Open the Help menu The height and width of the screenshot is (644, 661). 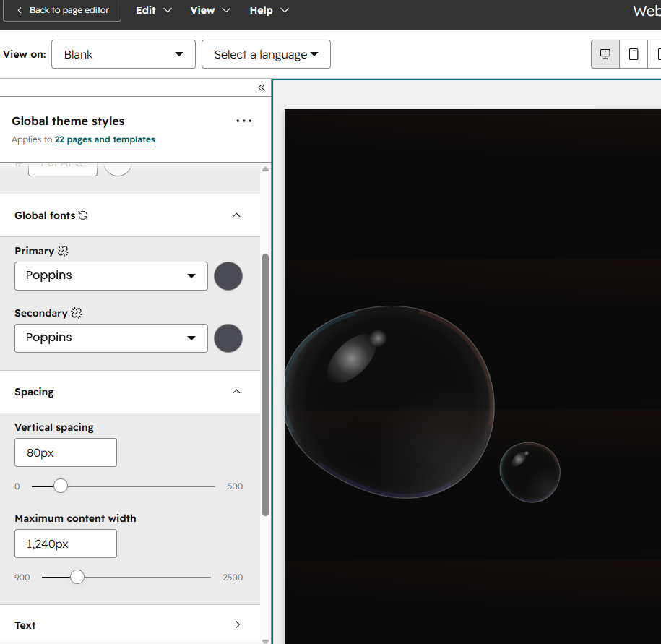click(269, 10)
